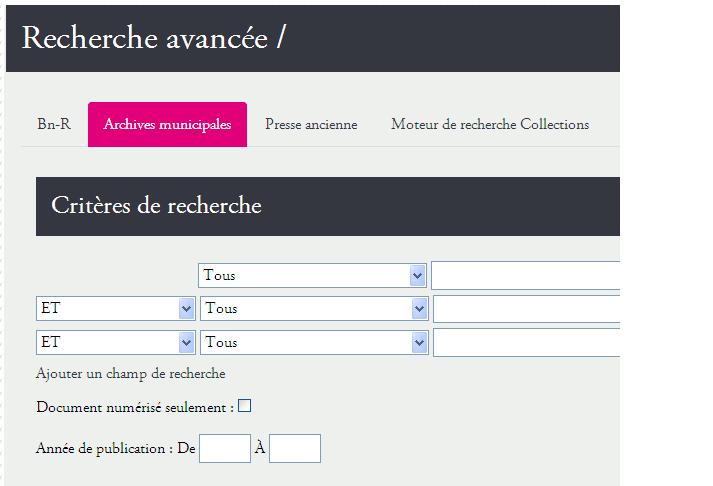Image resolution: width=713 pixels, height=486 pixels.
Task: Go to Moteur de recherche Collections tab
Action: point(490,124)
